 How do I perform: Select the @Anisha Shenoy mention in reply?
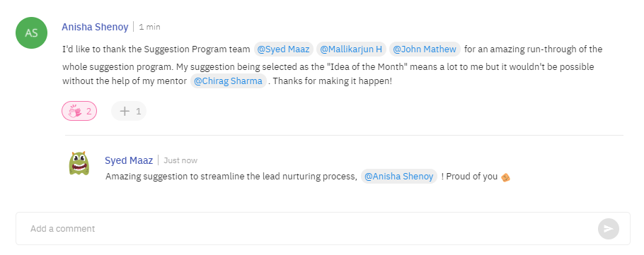[399, 177]
